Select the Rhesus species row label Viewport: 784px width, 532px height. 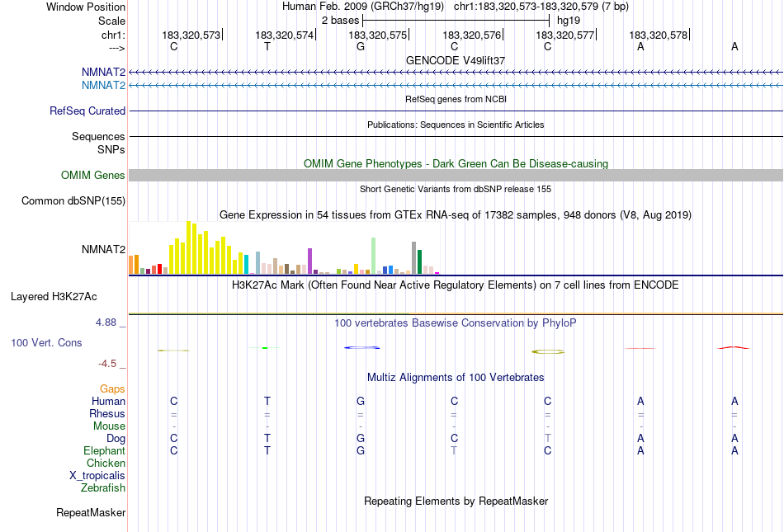[x=107, y=413]
